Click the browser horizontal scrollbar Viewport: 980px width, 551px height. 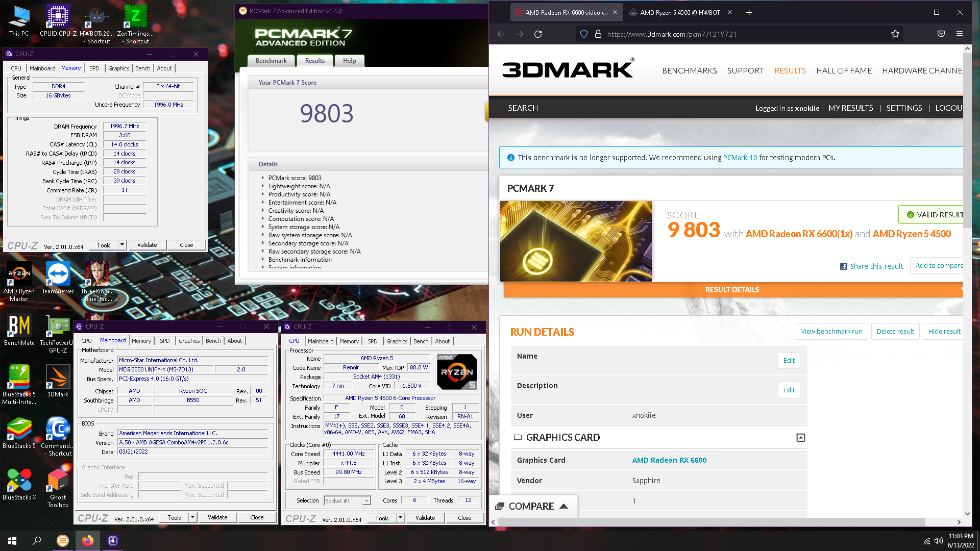coord(711,522)
